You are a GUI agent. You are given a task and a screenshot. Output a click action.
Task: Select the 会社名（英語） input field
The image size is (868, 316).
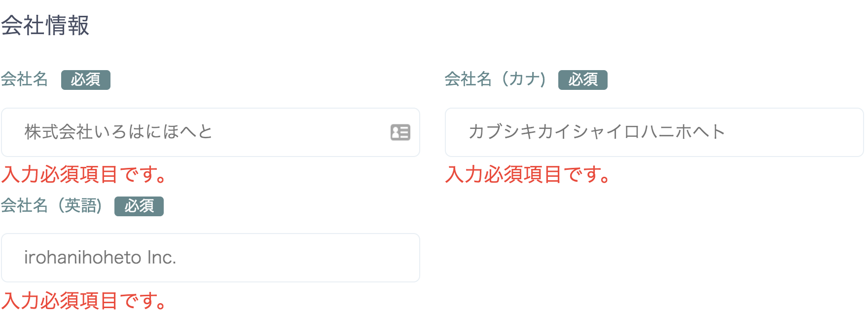210,258
